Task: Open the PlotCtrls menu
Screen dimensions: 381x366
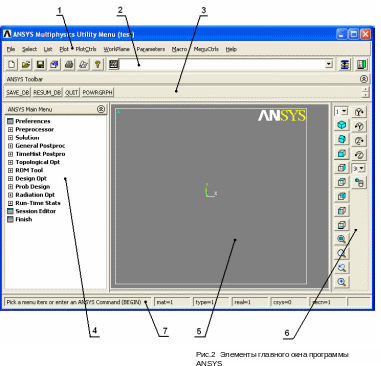Action: point(86,49)
